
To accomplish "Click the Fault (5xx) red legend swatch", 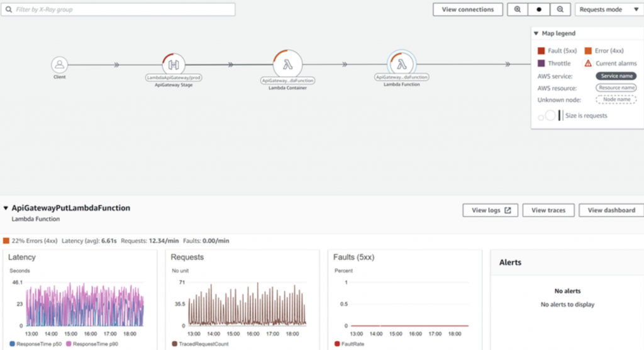I will point(541,50).
